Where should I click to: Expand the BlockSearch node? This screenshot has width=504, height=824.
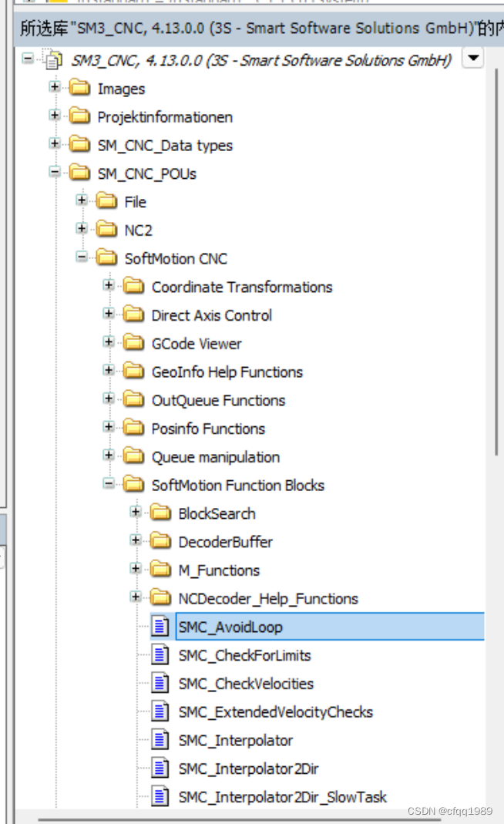point(136,512)
